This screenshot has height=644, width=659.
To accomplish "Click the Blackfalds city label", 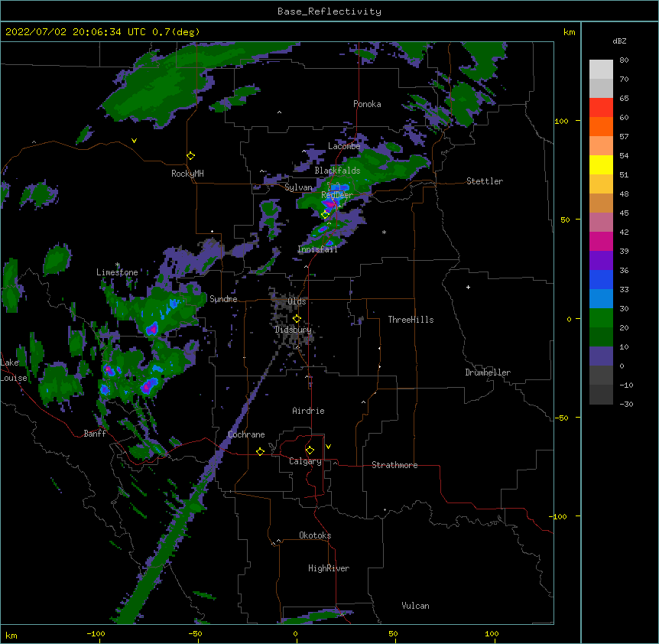I will click(337, 171).
